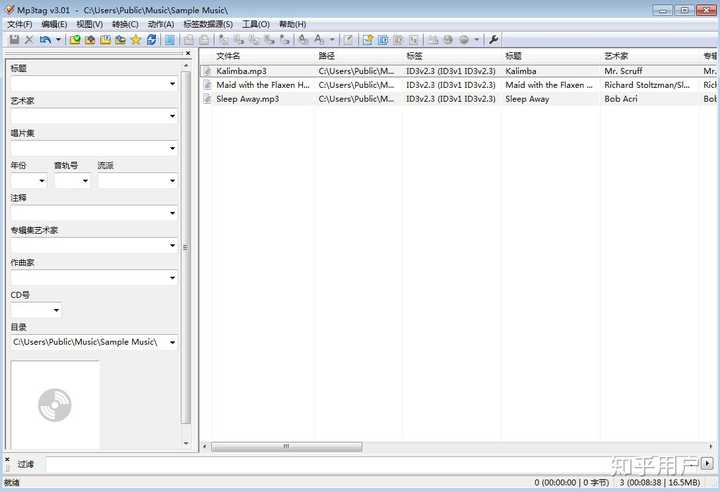
Task: Close the tag panel with its X button
Action: coord(188,53)
